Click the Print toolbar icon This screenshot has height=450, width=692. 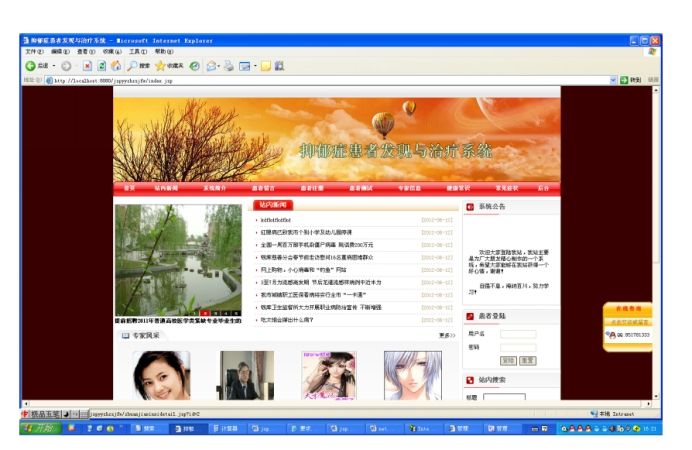(229, 66)
